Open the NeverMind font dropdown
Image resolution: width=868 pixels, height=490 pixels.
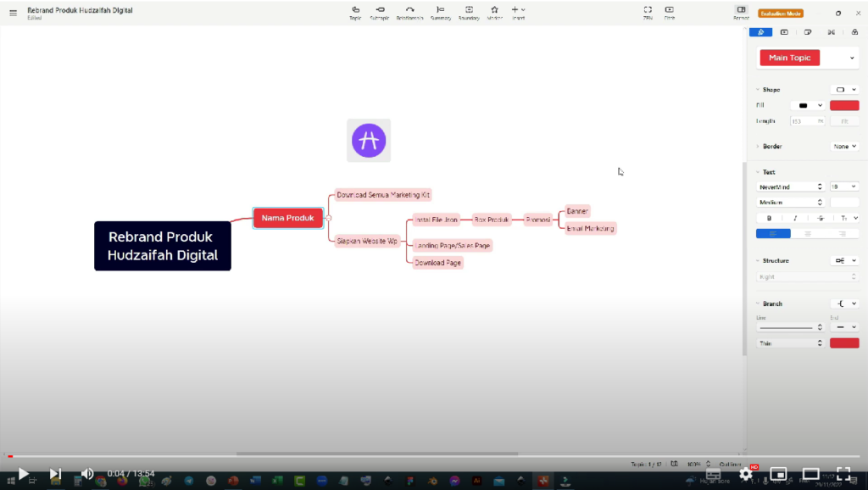coord(789,187)
